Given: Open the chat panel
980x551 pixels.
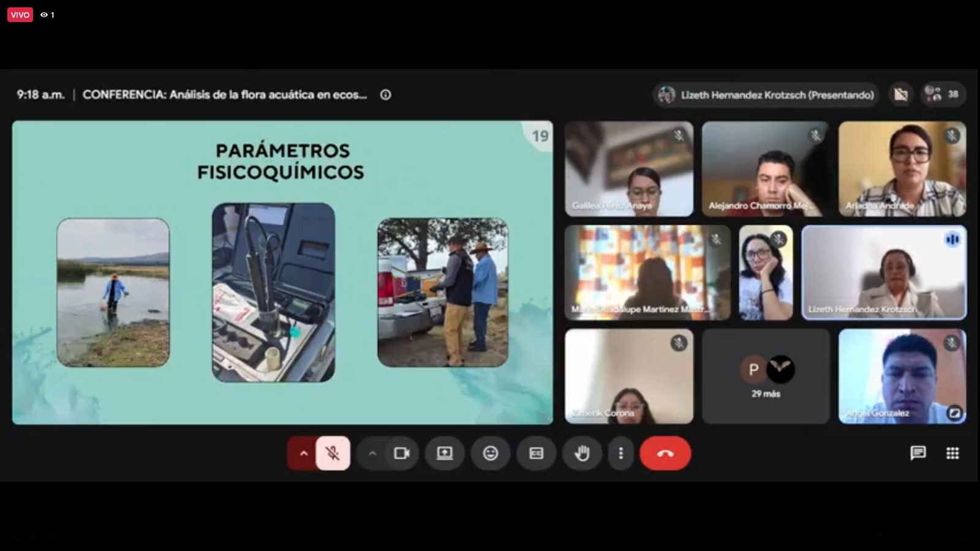Looking at the screenshot, I should pyautogui.click(x=918, y=453).
